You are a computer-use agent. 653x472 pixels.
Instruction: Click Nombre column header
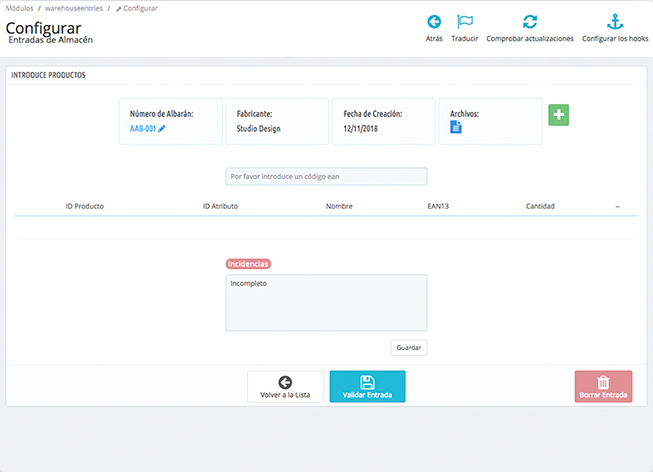pyautogui.click(x=339, y=206)
